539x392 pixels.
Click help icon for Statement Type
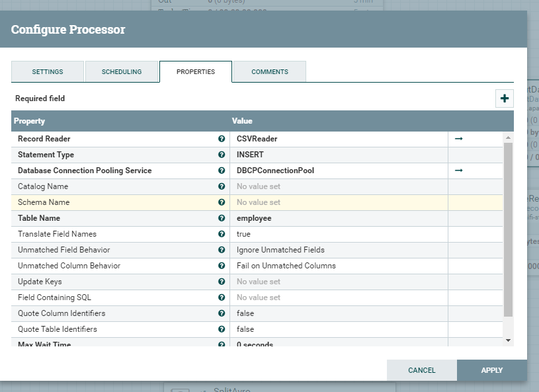[222, 155]
